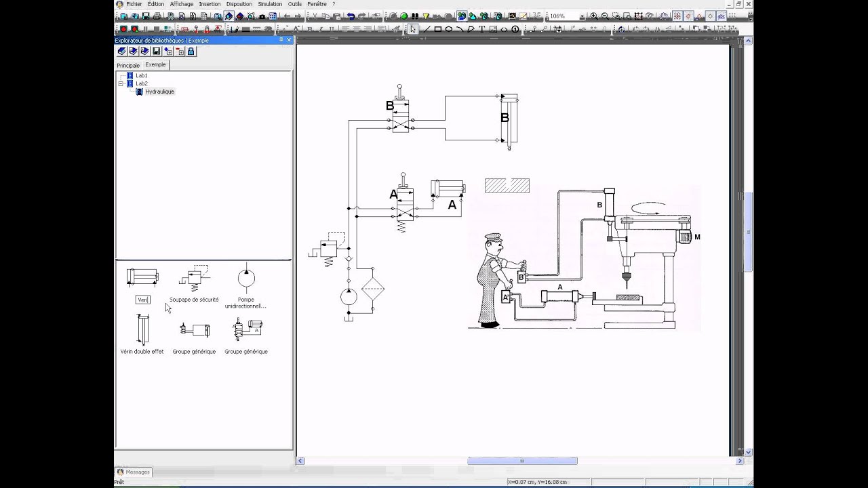Open the Outils menu
868x488 pixels.
pos(295,4)
